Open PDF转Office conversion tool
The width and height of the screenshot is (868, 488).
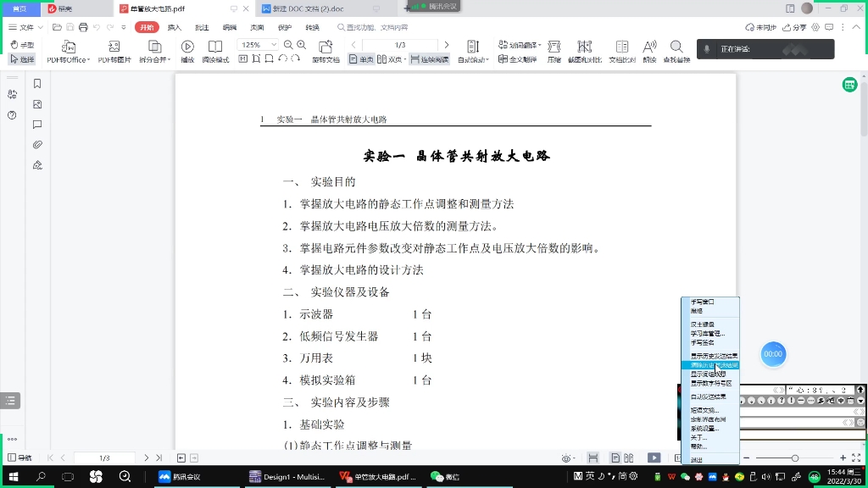[x=68, y=48]
